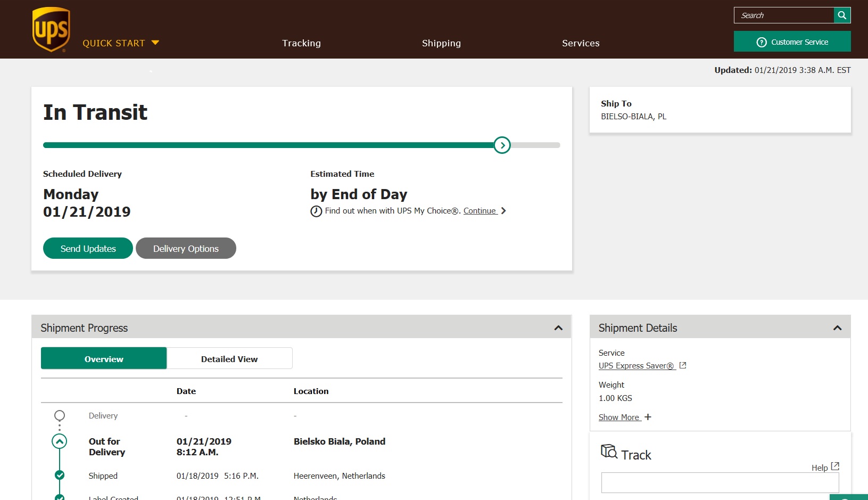Open the Tracking menu
868x500 pixels.
point(301,43)
